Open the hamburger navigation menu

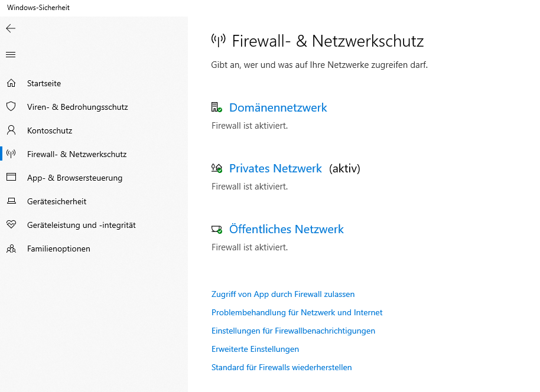click(x=11, y=55)
